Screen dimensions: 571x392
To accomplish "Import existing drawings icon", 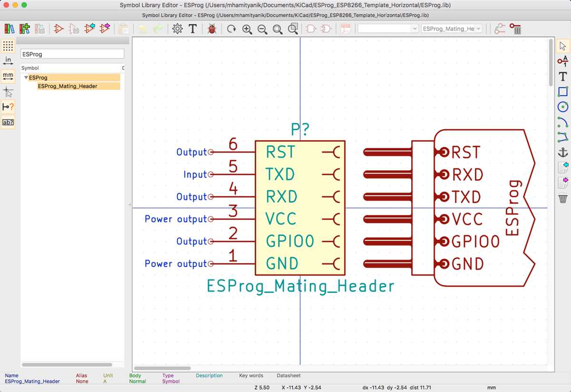I will click(563, 167).
